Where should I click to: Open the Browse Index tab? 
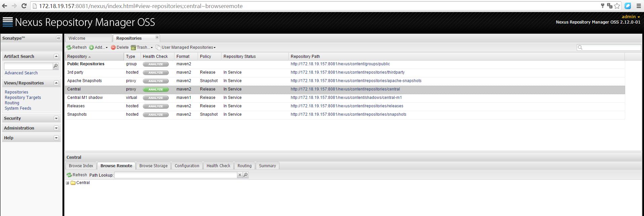[x=81, y=166]
